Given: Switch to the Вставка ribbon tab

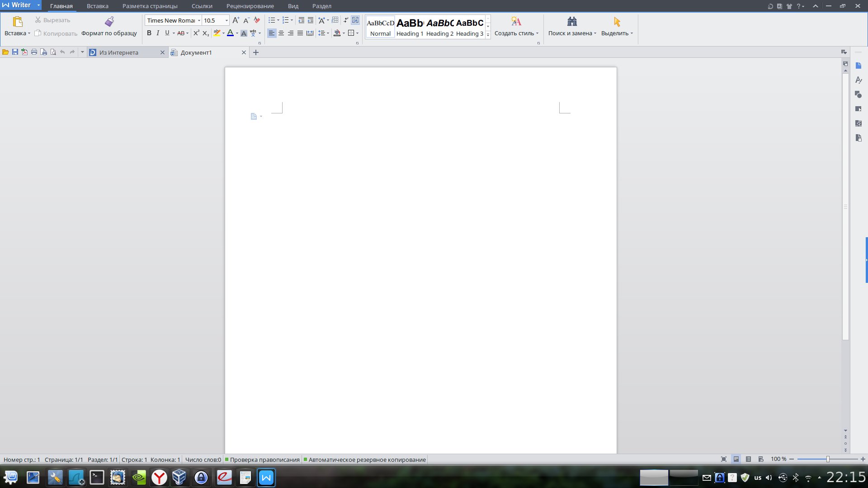Looking at the screenshot, I should (x=97, y=6).
